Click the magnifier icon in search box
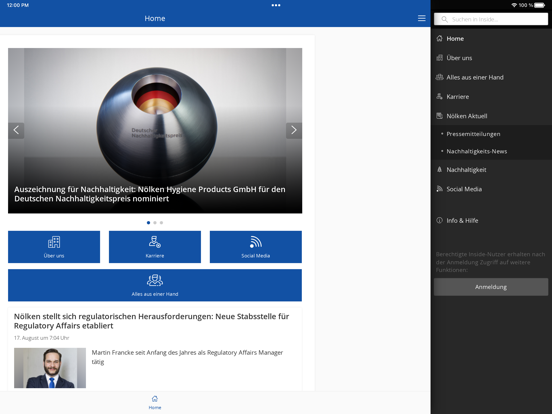 444,19
